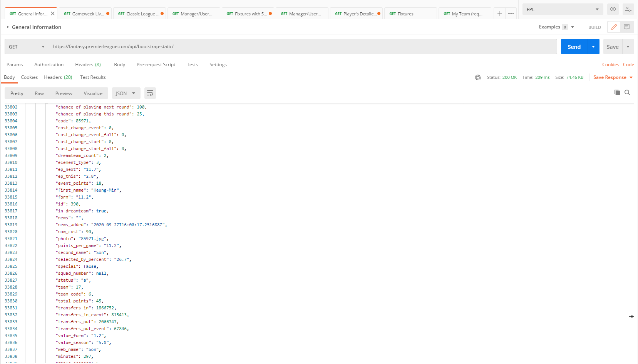
Task: Switch to first Manager/User request tab
Action: (194, 13)
